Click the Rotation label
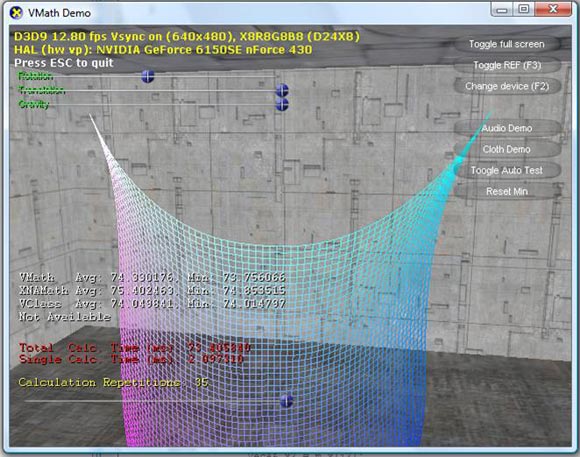Viewport: 580px width, 457px height. pyautogui.click(x=36, y=76)
